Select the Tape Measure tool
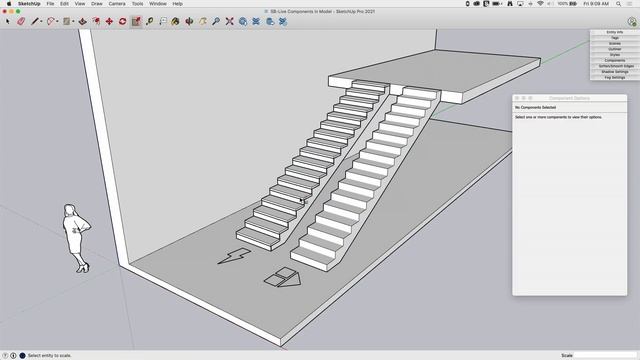This screenshot has height=360, width=640. tap(150, 21)
